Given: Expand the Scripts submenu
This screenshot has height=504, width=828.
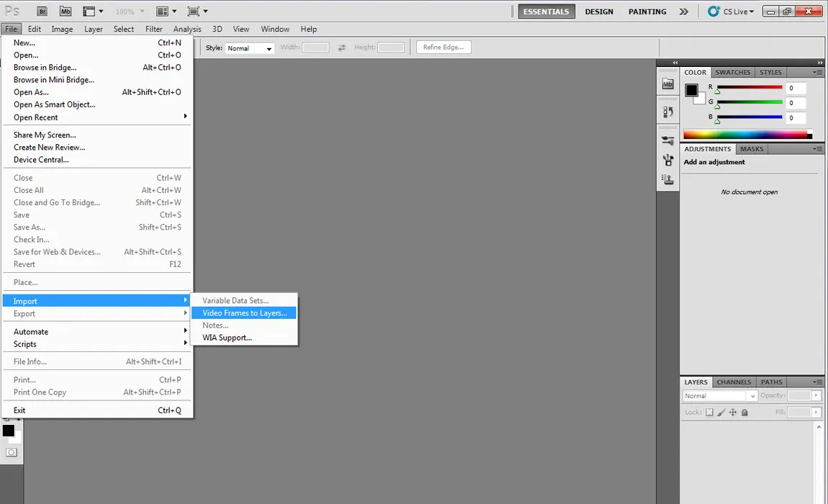Looking at the screenshot, I should [x=97, y=344].
